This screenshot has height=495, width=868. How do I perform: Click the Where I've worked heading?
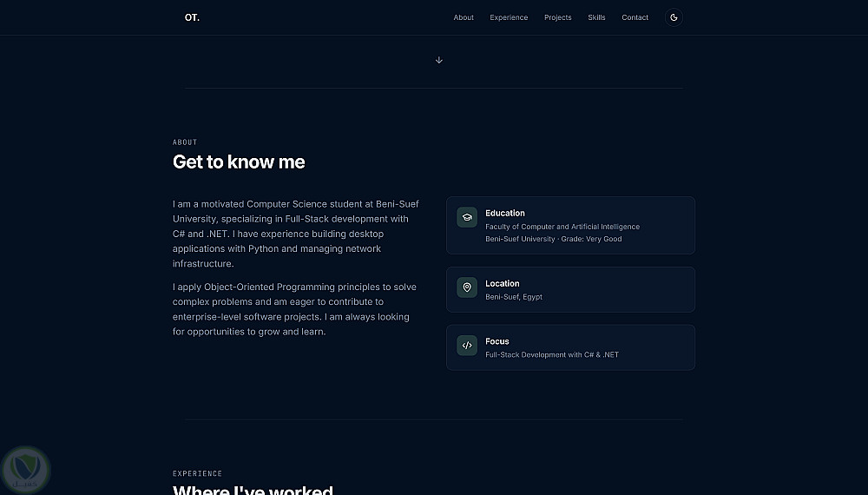(x=253, y=490)
